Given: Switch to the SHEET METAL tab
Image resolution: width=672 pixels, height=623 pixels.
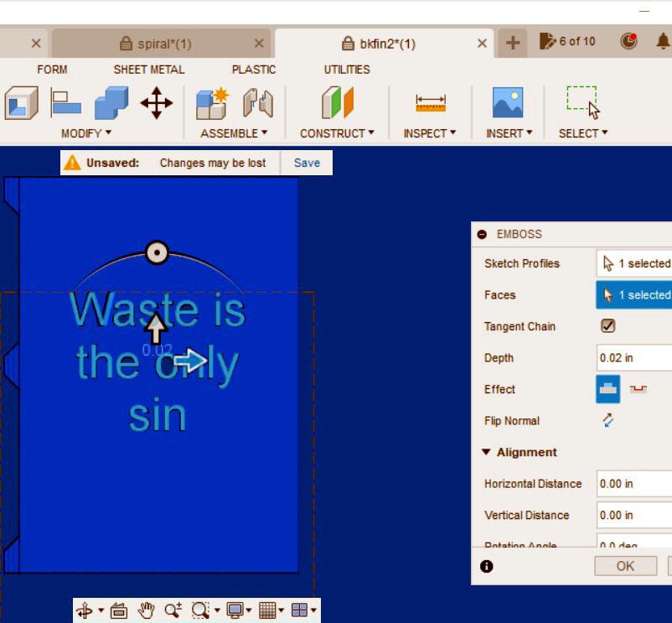Looking at the screenshot, I should click(148, 70).
